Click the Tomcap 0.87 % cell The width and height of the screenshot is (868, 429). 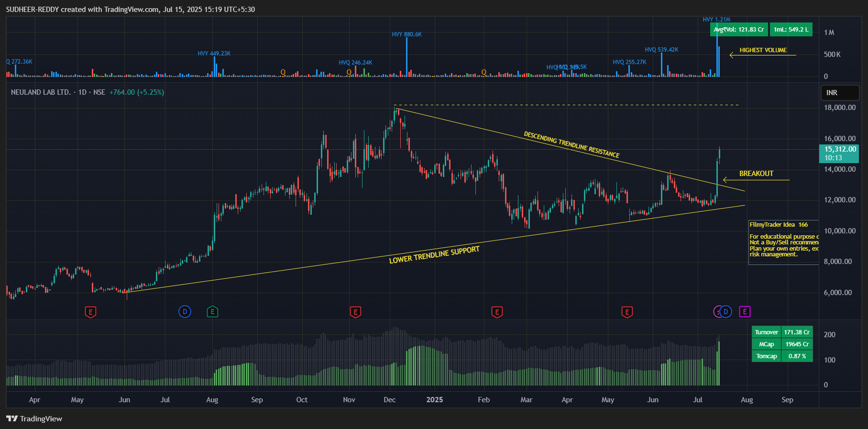pos(782,356)
